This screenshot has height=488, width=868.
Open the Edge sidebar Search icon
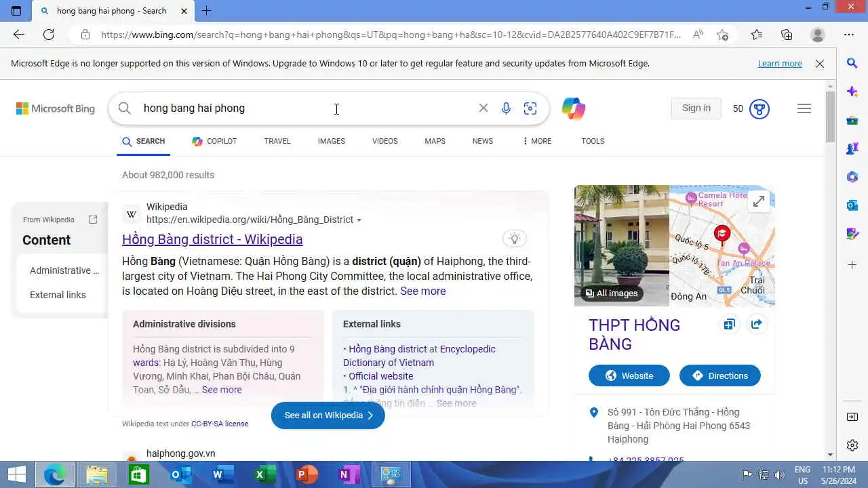(852, 63)
